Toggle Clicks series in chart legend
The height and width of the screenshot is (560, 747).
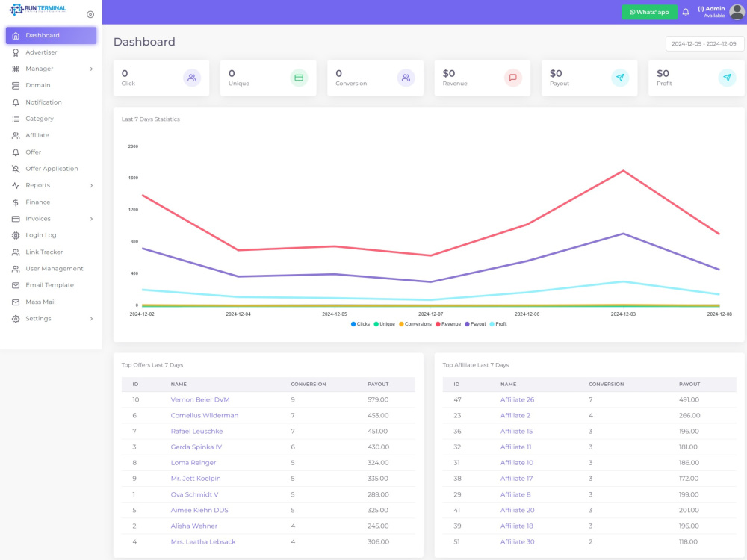(x=360, y=324)
